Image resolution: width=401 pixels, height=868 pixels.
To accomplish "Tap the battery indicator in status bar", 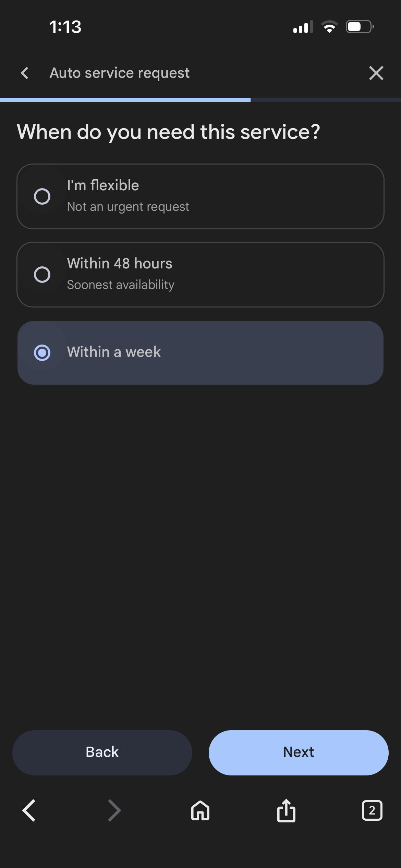I will coord(359,27).
